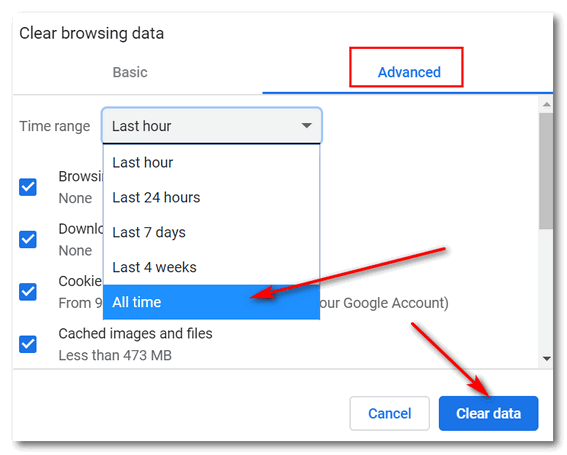The image size is (567, 455).
Task: Click the scrollbar down arrow
Action: click(546, 359)
